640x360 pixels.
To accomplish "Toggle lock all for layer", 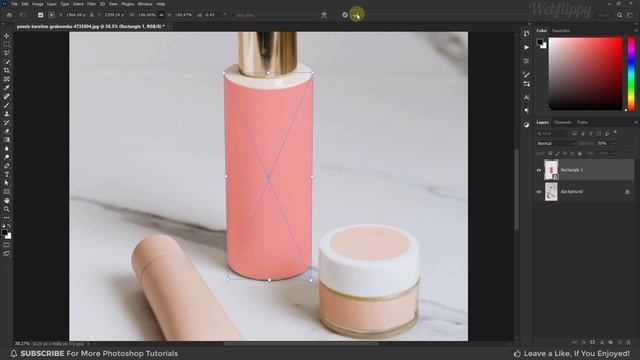I will 580,153.
